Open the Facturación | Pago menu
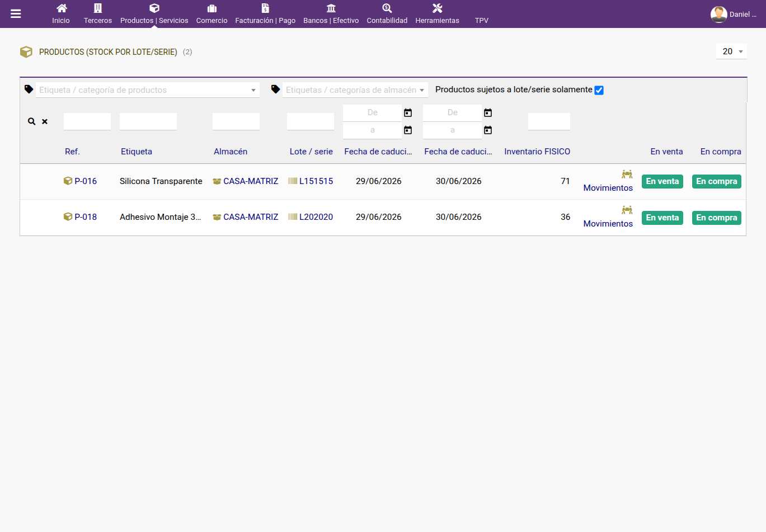 coord(265,14)
